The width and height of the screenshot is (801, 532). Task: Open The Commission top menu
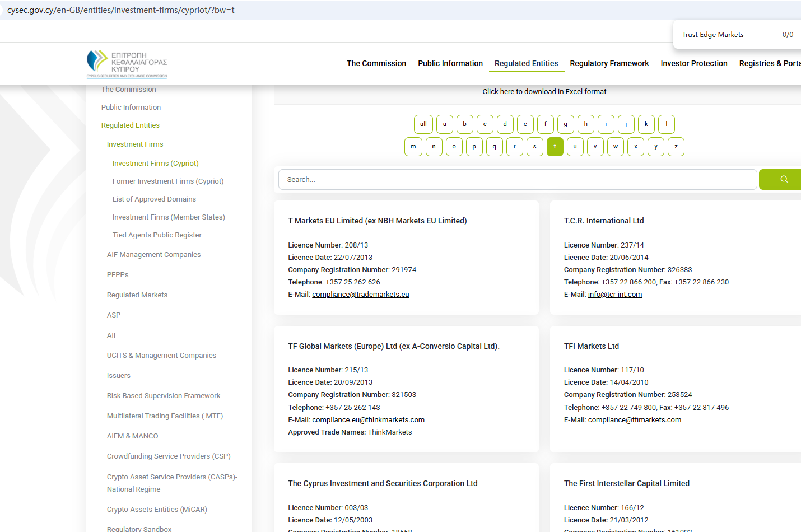point(376,63)
